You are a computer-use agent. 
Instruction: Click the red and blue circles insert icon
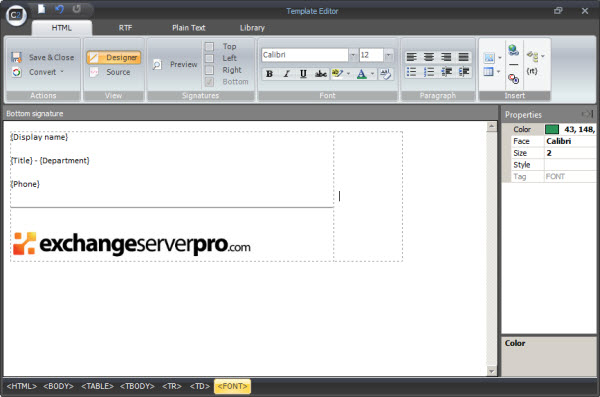[x=514, y=79]
